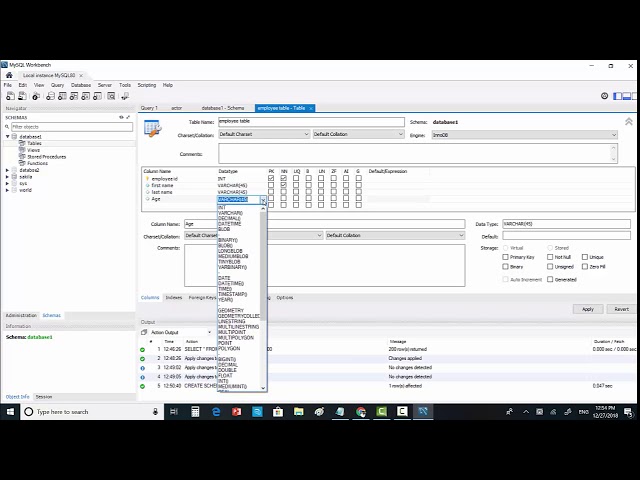Open the table Default Collation dropdown
This screenshot has width=640, height=480.
click(358, 134)
